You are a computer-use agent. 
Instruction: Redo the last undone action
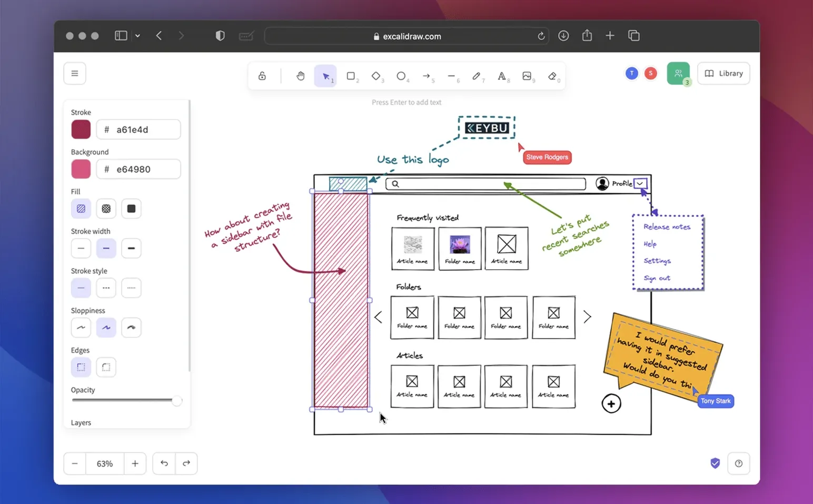[186, 463]
